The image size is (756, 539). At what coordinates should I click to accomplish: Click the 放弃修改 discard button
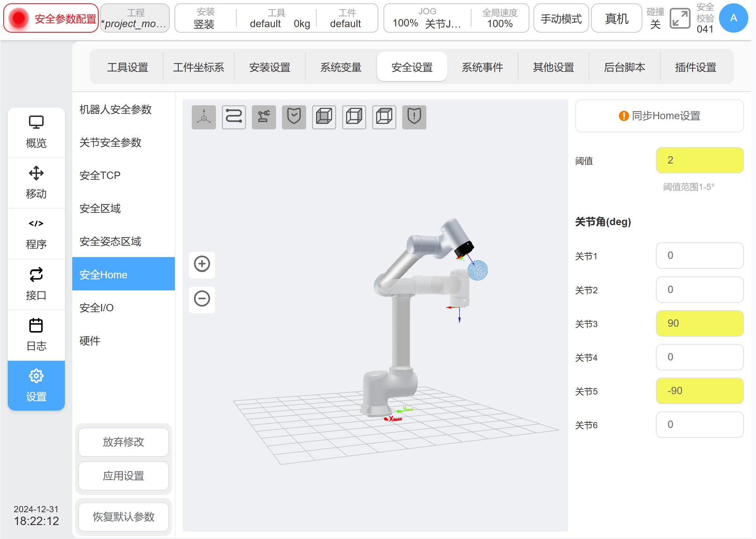click(124, 442)
